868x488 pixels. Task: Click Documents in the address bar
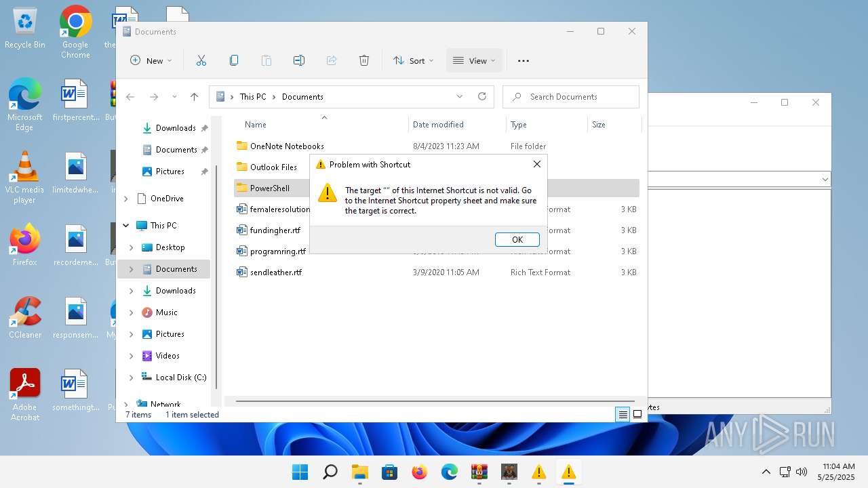tap(302, 97)
